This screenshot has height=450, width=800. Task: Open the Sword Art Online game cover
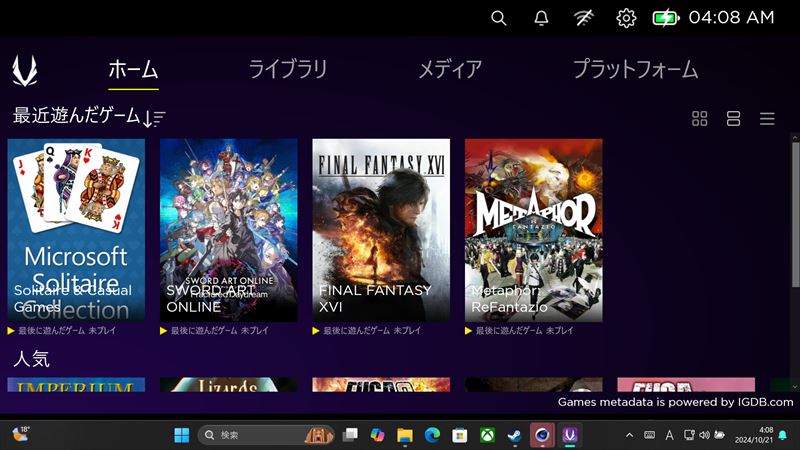[x=229, y=230]
